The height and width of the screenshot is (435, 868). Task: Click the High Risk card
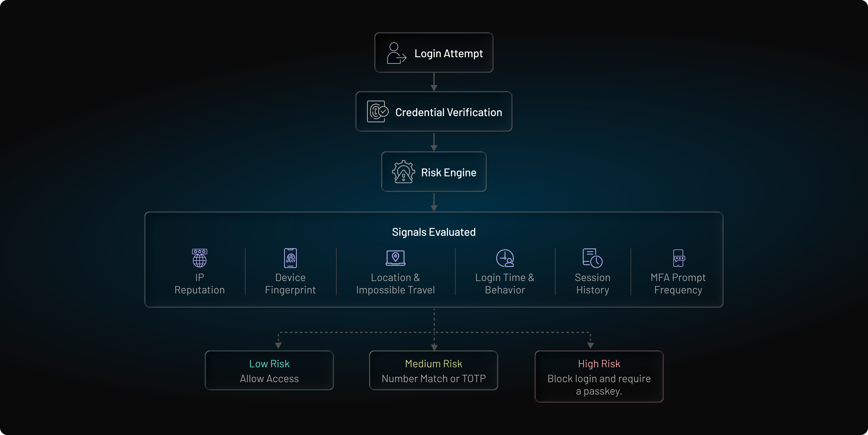coord(599,376)
